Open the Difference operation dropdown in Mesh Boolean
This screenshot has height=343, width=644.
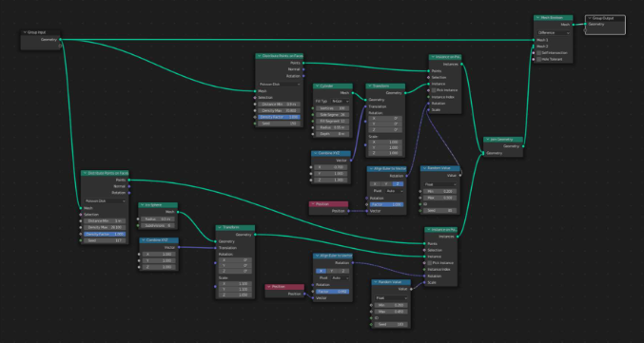pyautogui.click(x=554, y=33)
